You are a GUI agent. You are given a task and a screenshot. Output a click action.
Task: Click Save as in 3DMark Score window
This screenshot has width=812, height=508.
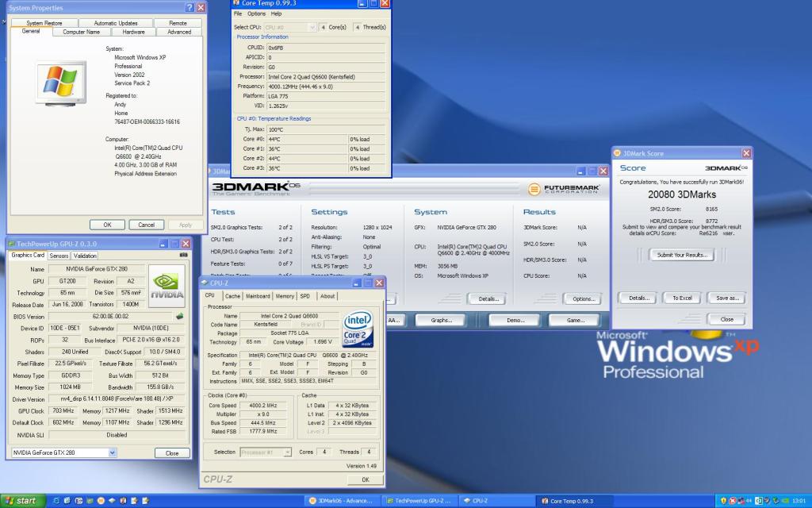tap(727, 298)
